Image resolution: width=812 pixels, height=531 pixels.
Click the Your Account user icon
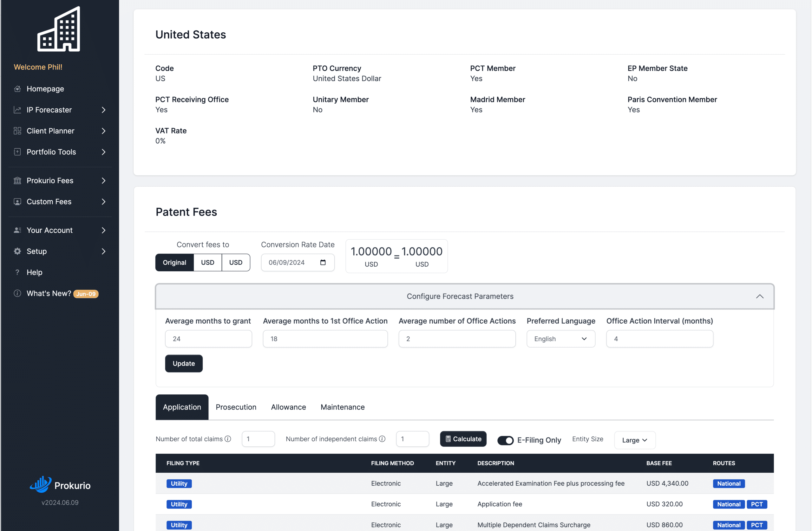[x=17, y=230]
